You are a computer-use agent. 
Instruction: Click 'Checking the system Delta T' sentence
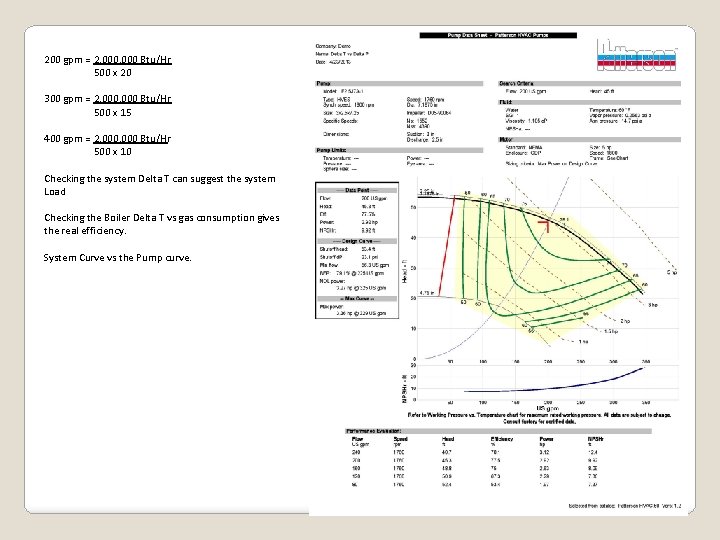click(x=160, y=185)
